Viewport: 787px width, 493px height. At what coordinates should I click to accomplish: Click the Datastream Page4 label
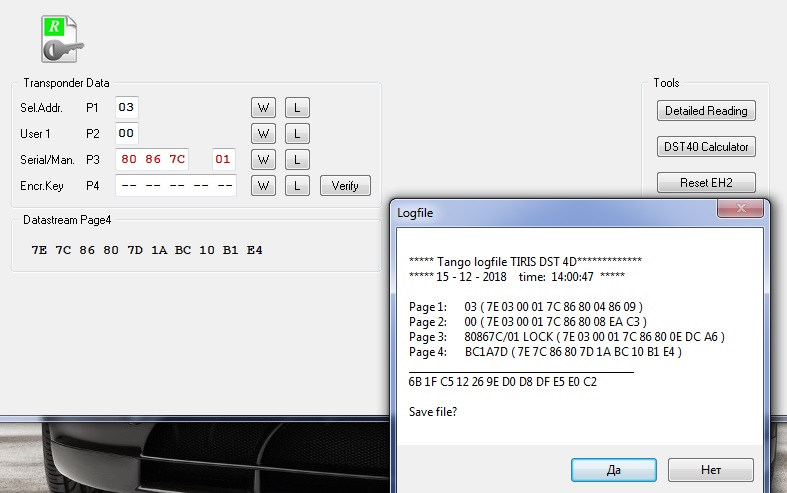[67, 220]
